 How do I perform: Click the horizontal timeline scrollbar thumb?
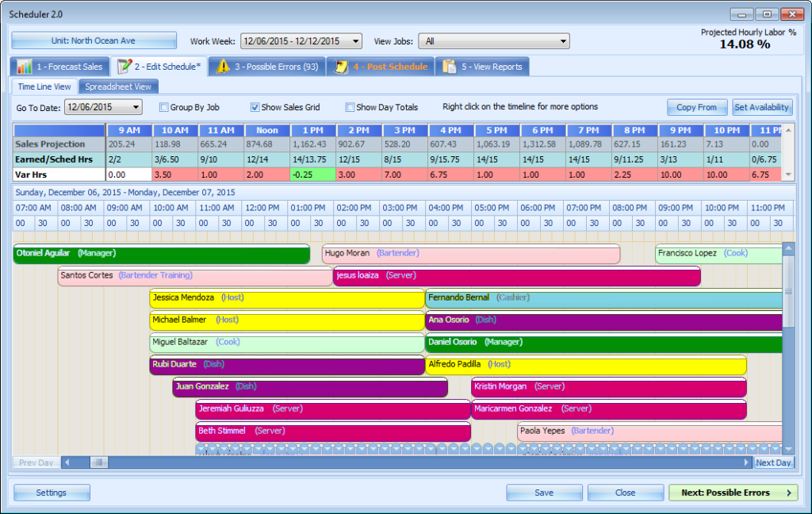click(x=99, y=462)
